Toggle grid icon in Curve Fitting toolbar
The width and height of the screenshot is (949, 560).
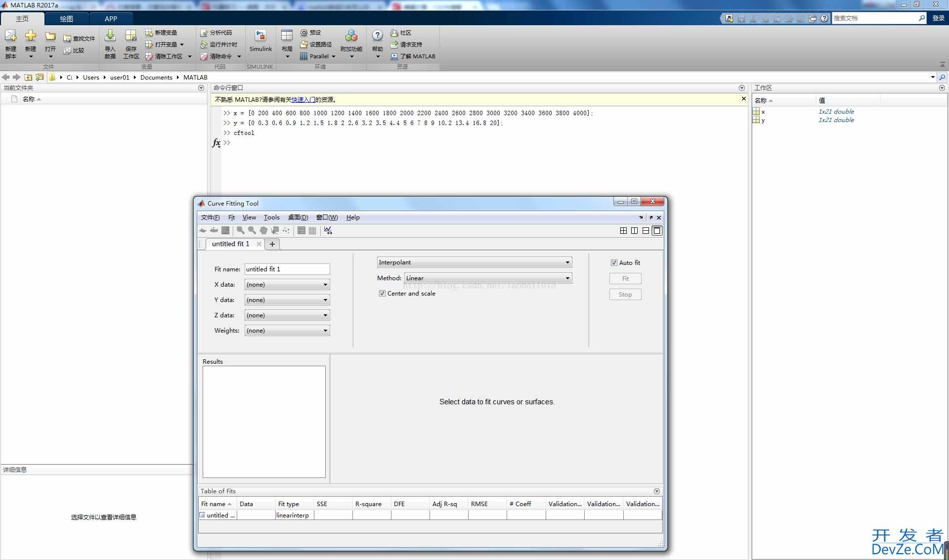[x=312, y=230]
